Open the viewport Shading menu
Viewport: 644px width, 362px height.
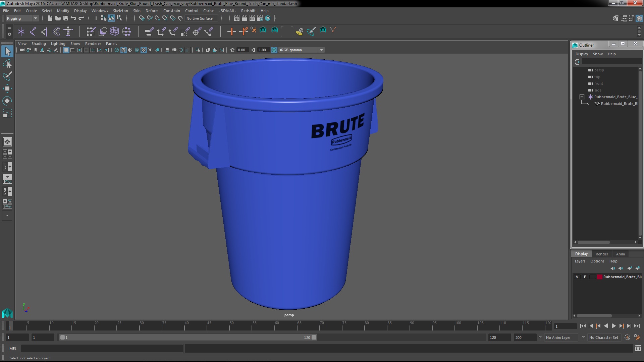coord(39,44)
